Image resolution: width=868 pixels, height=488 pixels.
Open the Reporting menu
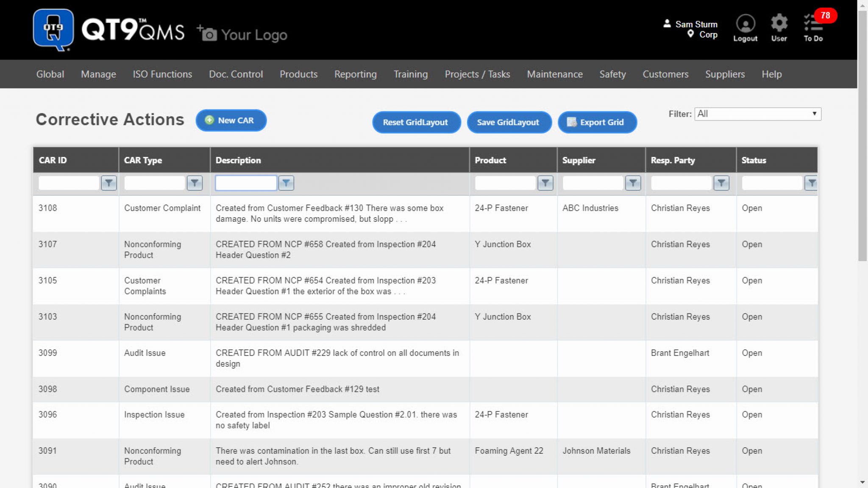355,74
